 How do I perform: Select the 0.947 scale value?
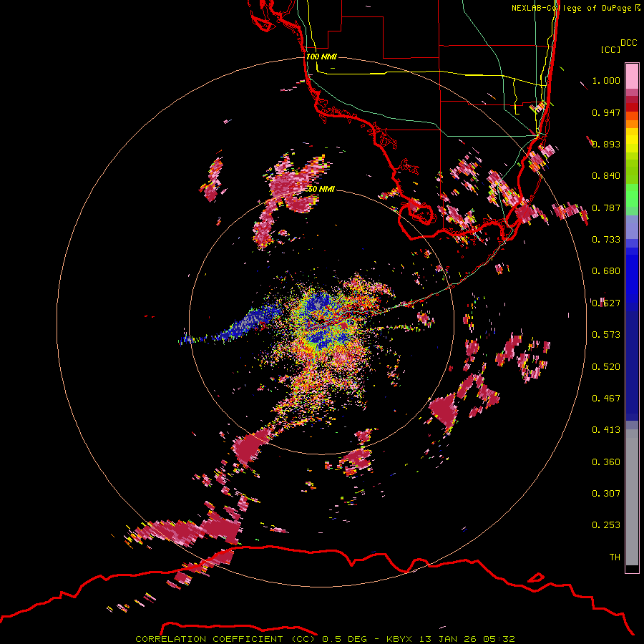(606, 112)
